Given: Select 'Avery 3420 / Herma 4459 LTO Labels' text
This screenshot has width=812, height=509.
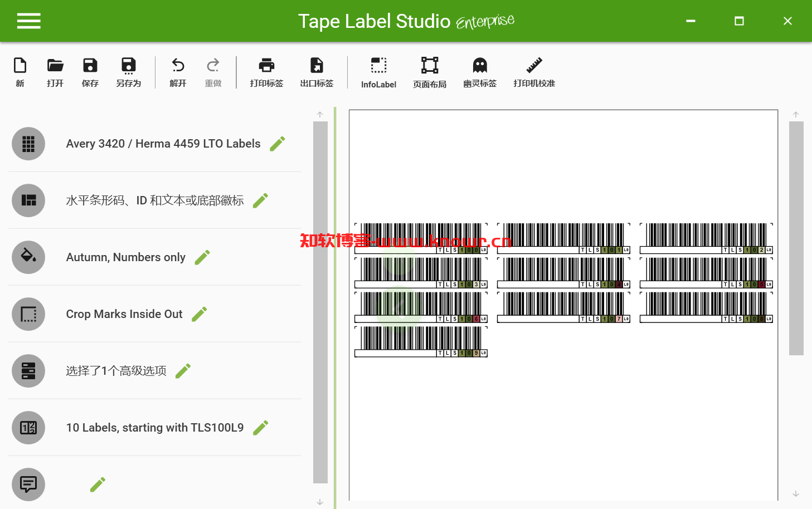Looking at the screenshot, I should pos(163,144).
